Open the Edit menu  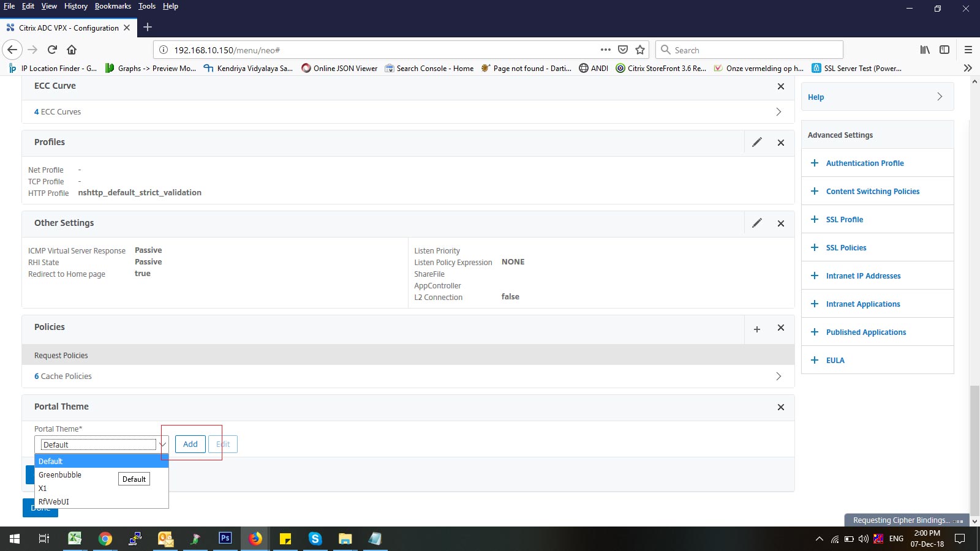click(28, 6)
